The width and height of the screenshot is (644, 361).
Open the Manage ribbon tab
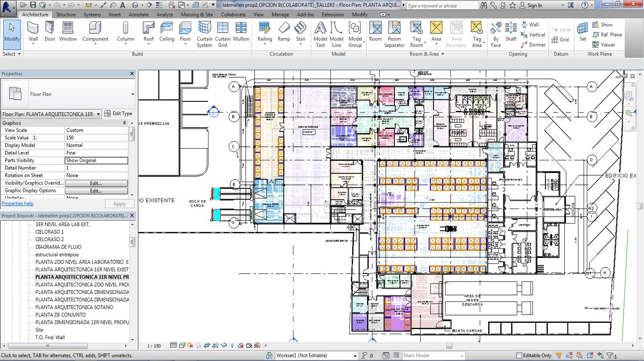[280, 14]
